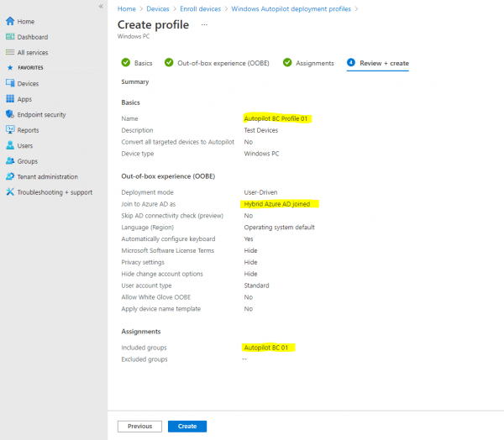This screenshot has width=504, height=440.
Task: Open the ellipsis menu beside Create profile
Action: (x=204, y=24)
